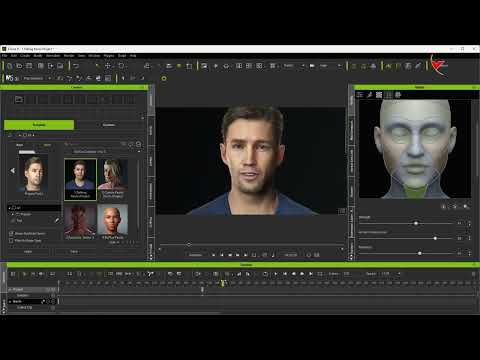The width and height of the screenshot is (480, 360).
Task: Click the Save Project toolbar icon
Action: (29, 66)
